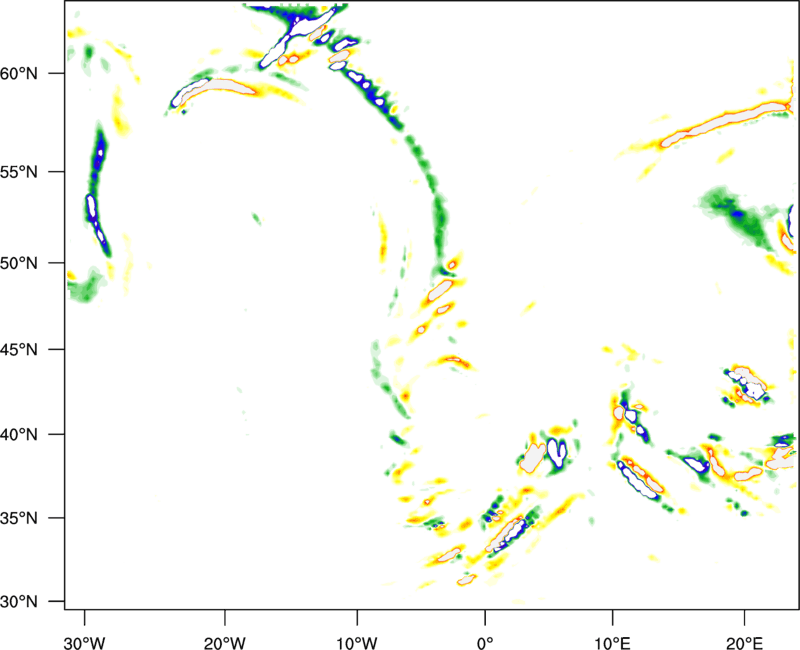800x650 pixels.
Task: Click the 10°W longitude label
Action: coord(357,643)
